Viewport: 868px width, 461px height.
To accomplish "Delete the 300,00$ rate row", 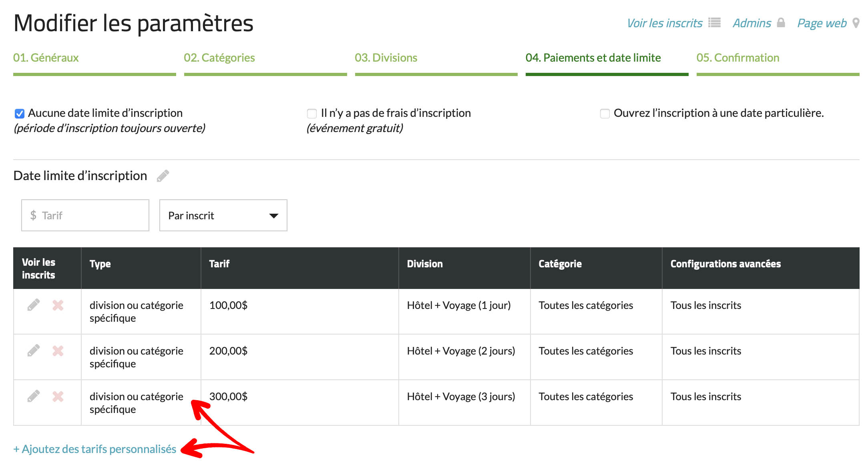I will click(58, 397).
